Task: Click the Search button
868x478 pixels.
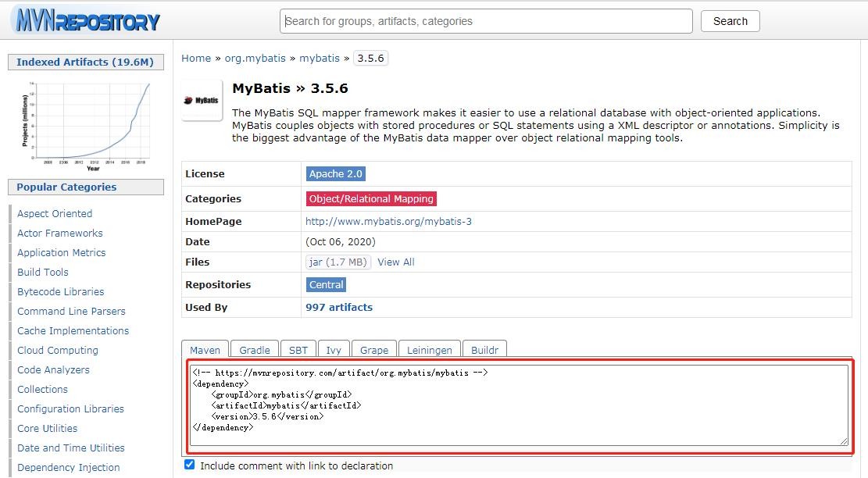Action: (730, 21)
